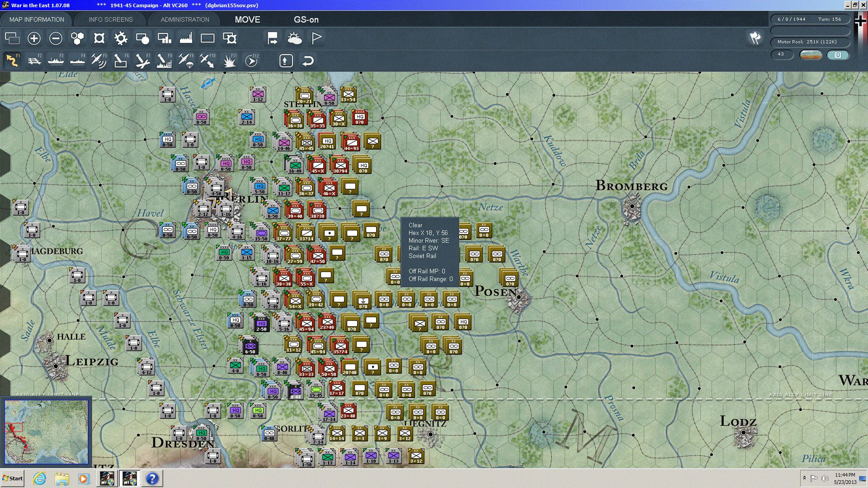The image size is (868, 488).
Task: Click the undo move arrow icon
Action: [x=307, y=61]
